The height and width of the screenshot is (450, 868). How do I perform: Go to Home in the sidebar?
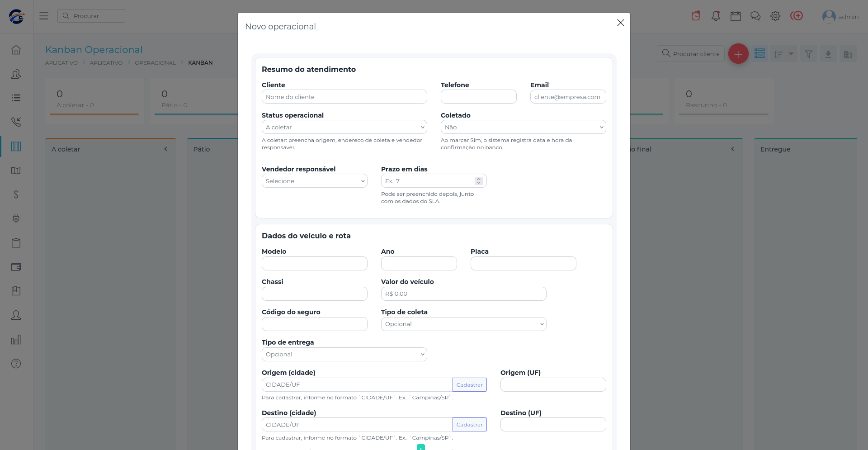point(16,50)
